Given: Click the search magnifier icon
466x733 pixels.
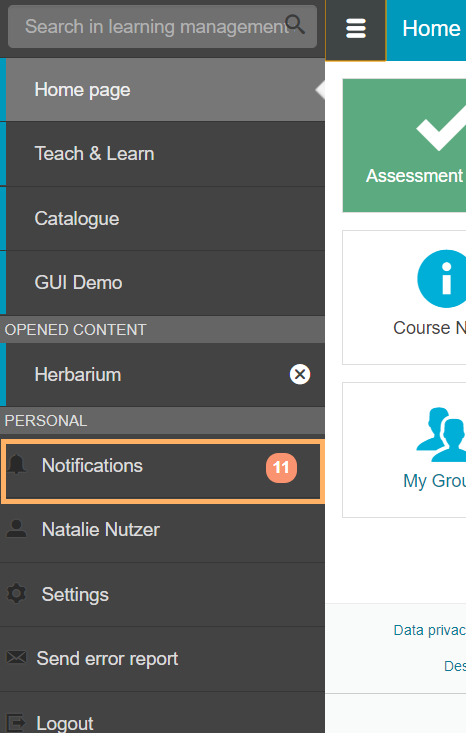Looking at the screenshot, I should 295,24.
